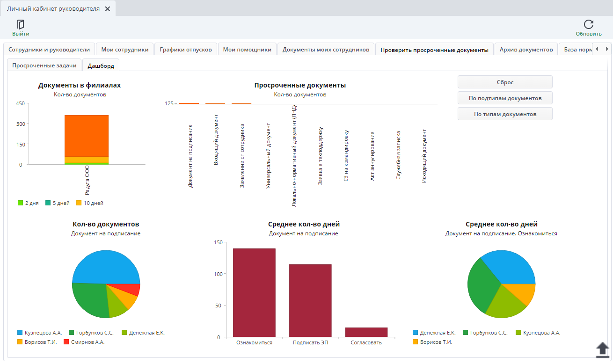Image resolution: width=613 pixels, height=364 pixels.
Task: Toggle the 10 дней legend series
Action: tap(89, 203)
